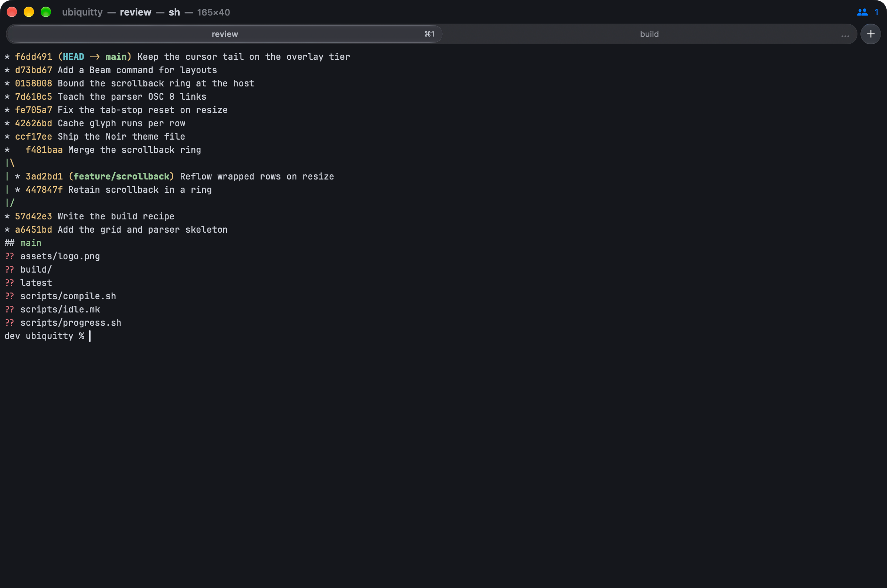Click commit hash 3ad2bd1
887x588 pixels.
pyautogui.click(x=44, y=177)
